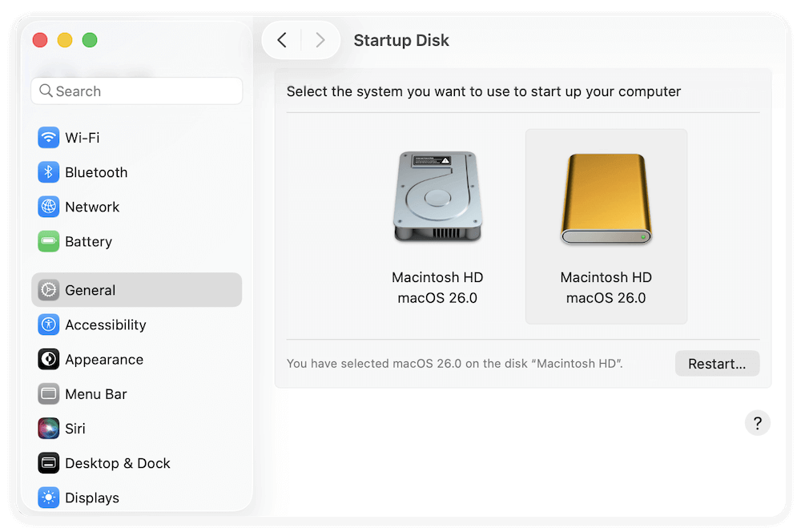Image resolution: width=801 pixels, height=532 pixels.
Task: Click the Restart button
Action: click(717, 363)
